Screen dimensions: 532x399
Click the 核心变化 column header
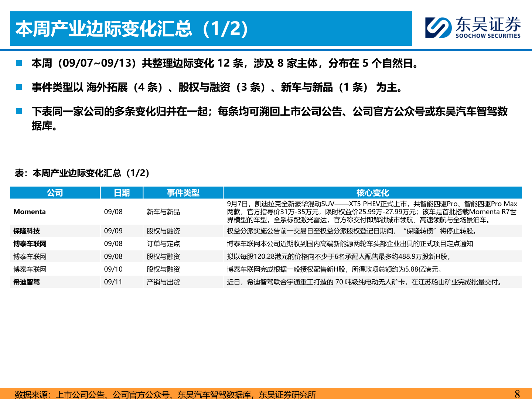click(x=373, y=193)
